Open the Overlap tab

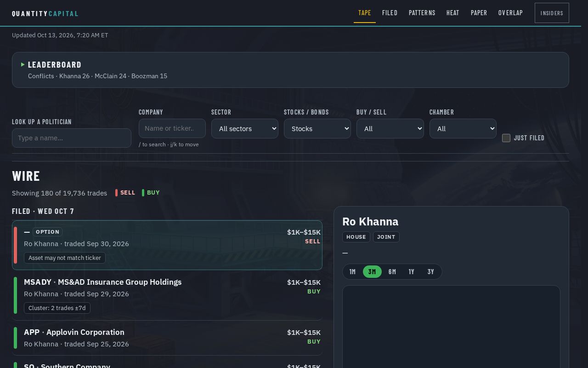pyautogui.click(x=511, y=13)
